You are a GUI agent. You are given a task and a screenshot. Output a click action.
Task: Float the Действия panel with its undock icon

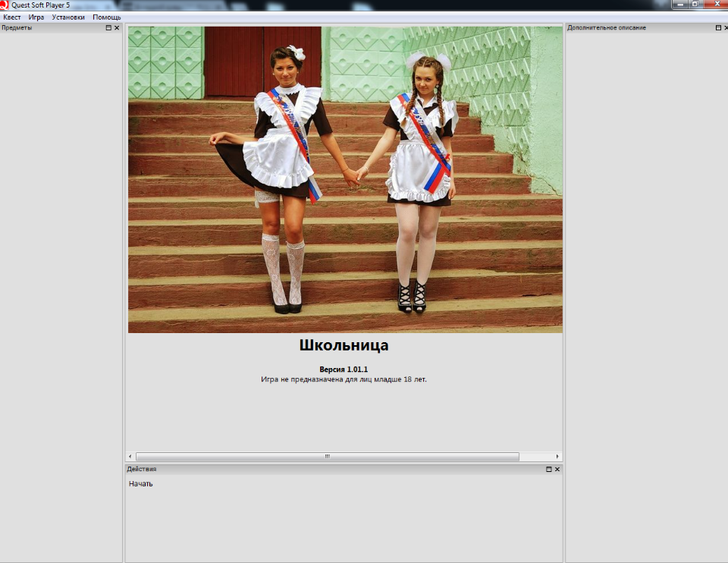tap(549, 469)
